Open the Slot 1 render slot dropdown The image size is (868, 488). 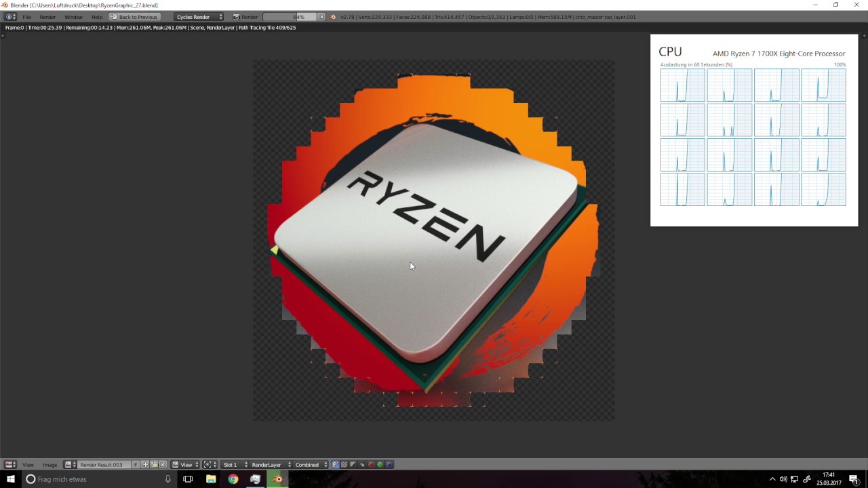tap(235, 465)
